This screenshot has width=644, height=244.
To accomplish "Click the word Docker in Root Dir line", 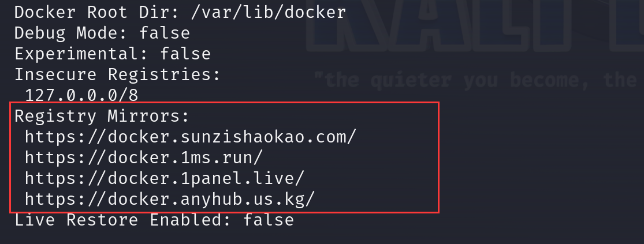I will pyautogui.click(x=45, y=12).
